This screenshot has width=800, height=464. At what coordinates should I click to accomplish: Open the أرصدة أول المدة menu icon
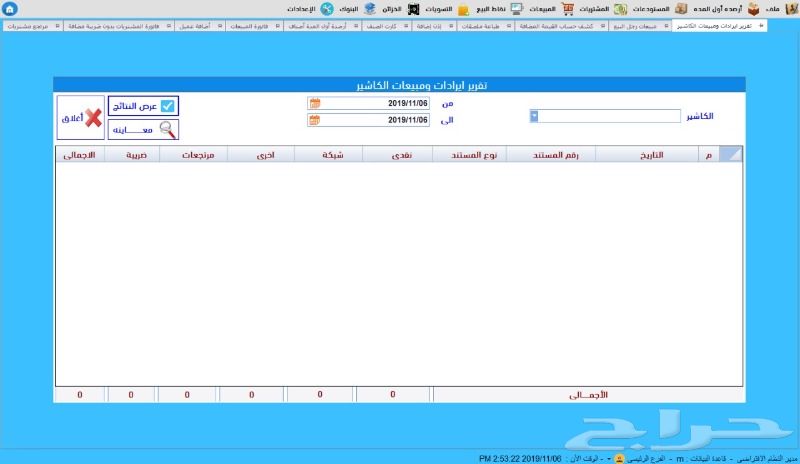point(753,9)
